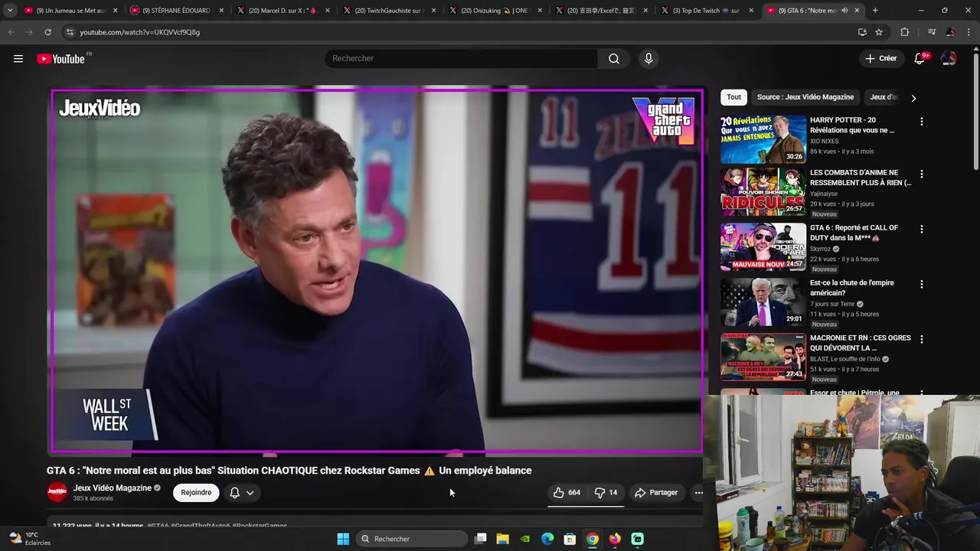Open Microsoft Store from the taskbar
Image resolution: width=980 pixels, height=551 pixels.
point(570,539)
